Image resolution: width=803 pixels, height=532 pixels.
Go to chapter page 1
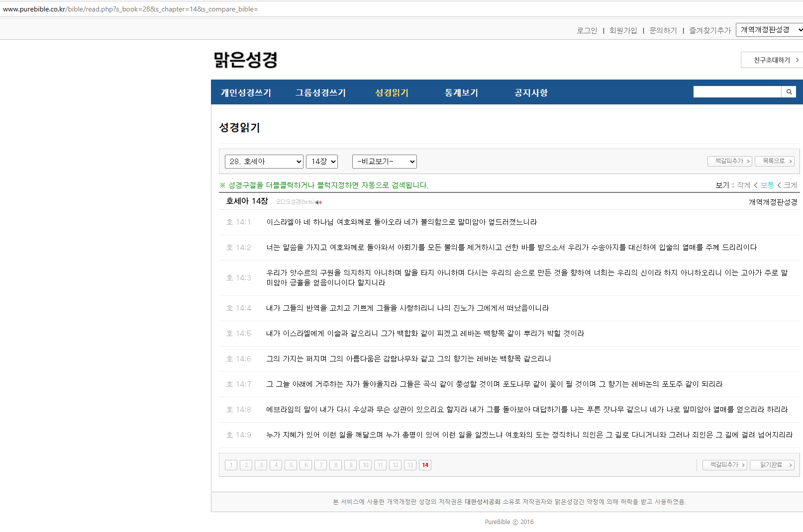click(x=231, y=465)
